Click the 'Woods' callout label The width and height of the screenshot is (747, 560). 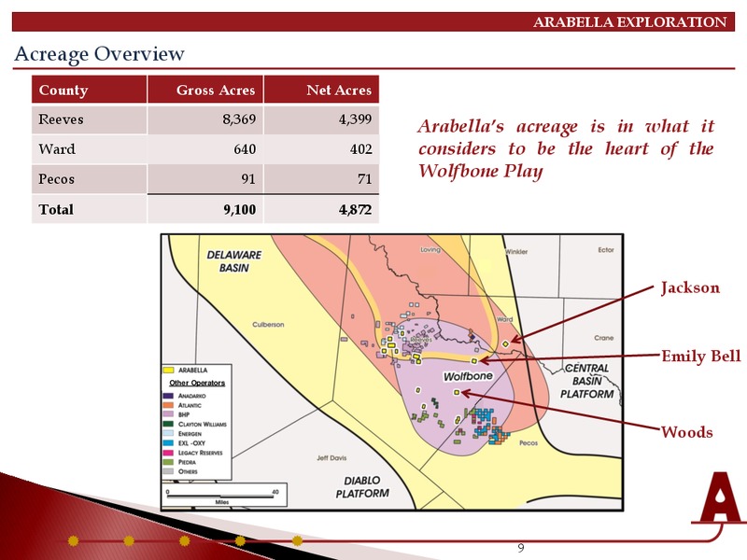pyautogui.click(x=687, y=432)
